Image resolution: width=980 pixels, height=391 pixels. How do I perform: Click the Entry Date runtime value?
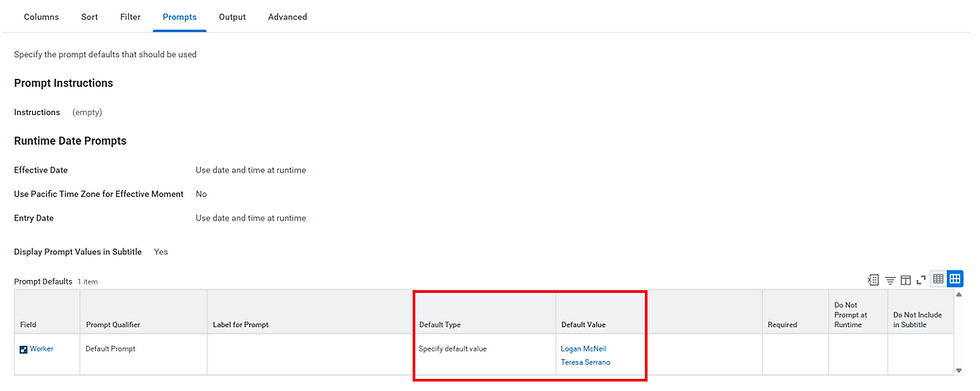pos(251,218)
